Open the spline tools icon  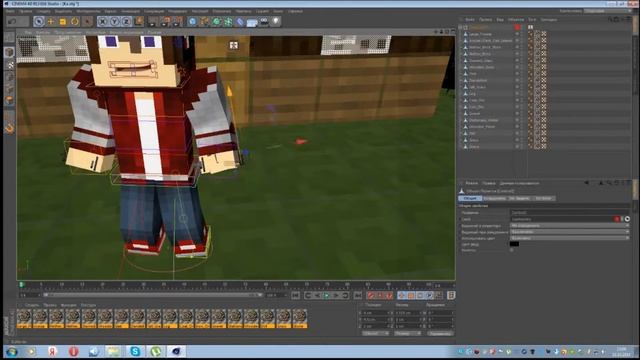pos(204,21)
